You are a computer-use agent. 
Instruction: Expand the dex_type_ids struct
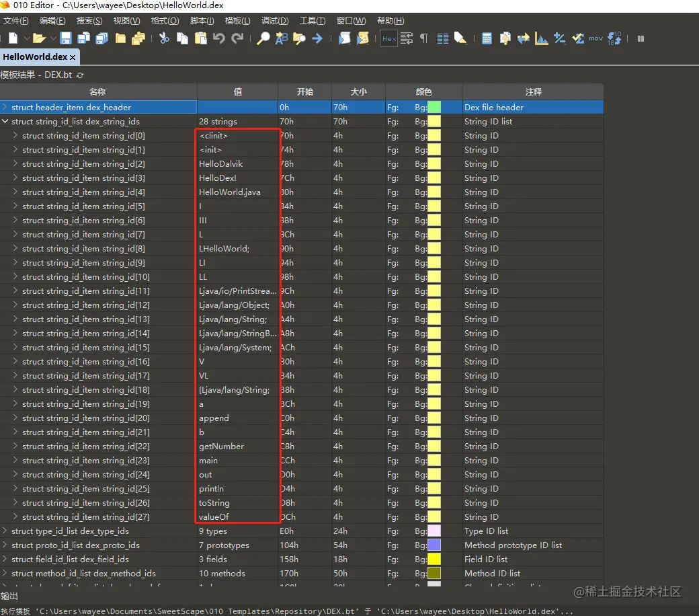pos(5,531)
